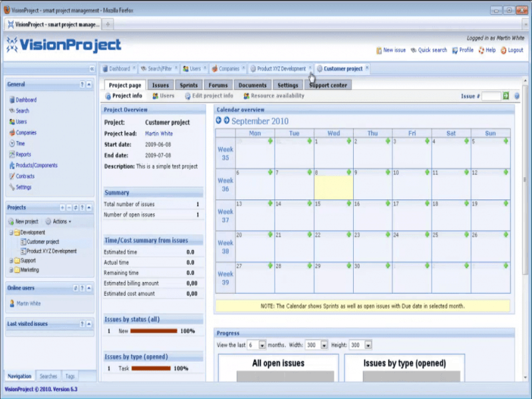532x399 pixels.
Task: Open the Actions dropdown in Projects panel
Action: click(x=59, y=221)
